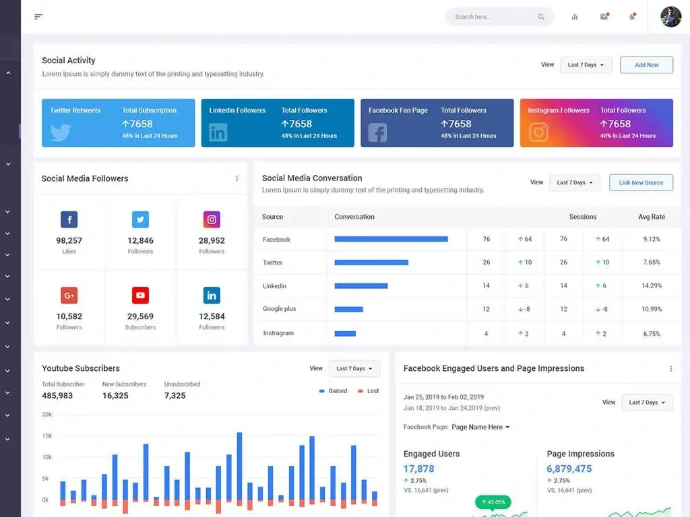Click the Add New button

click(646, 65)
